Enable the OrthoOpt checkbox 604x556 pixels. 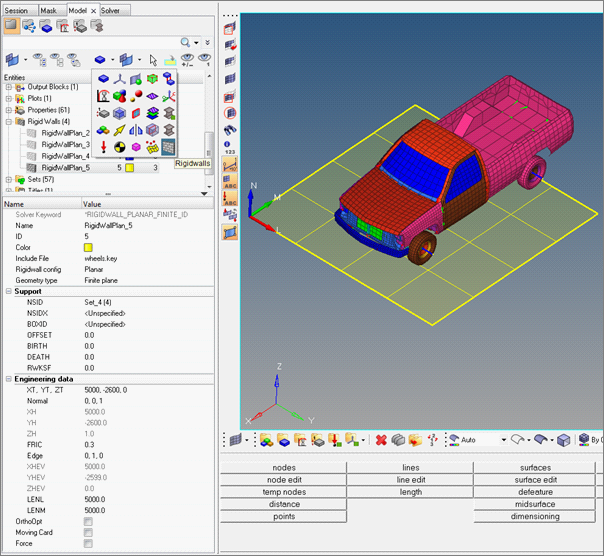pos(88,522)
